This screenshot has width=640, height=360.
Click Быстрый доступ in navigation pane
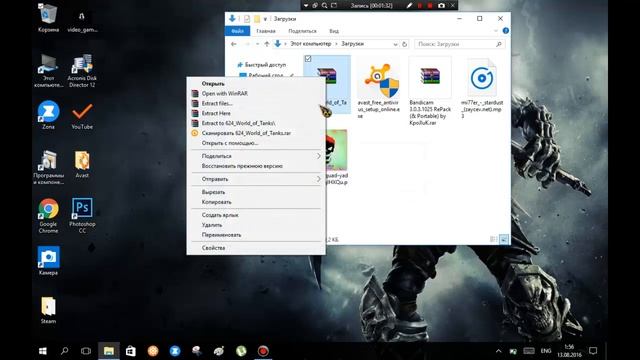point(265,64)
